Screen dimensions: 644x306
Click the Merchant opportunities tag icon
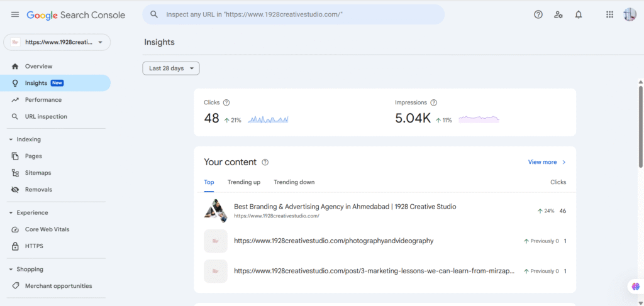15,286
